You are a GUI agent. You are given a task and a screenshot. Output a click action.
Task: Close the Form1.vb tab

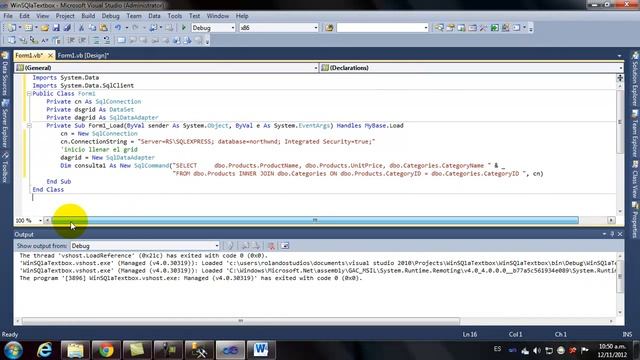tap(51, 56)
